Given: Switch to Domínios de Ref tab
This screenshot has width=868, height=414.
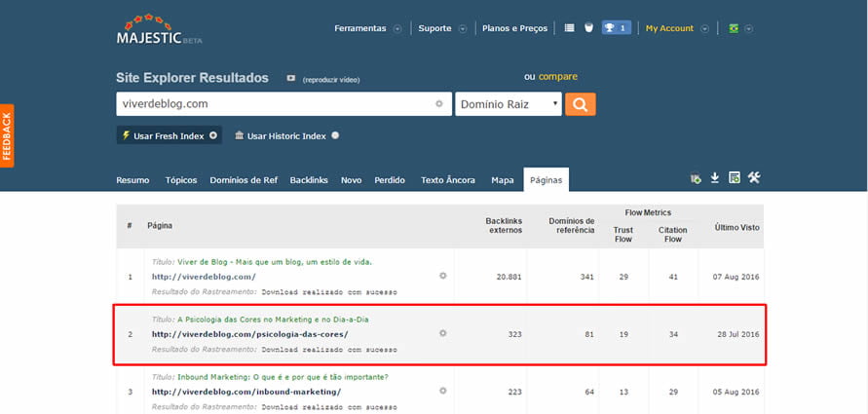Looking at the screenshot, I should coord(244,180).
